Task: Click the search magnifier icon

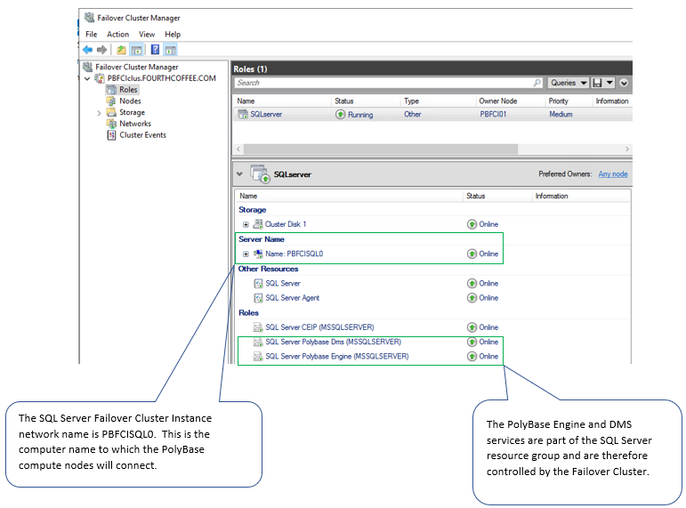Action: [537, 83]
